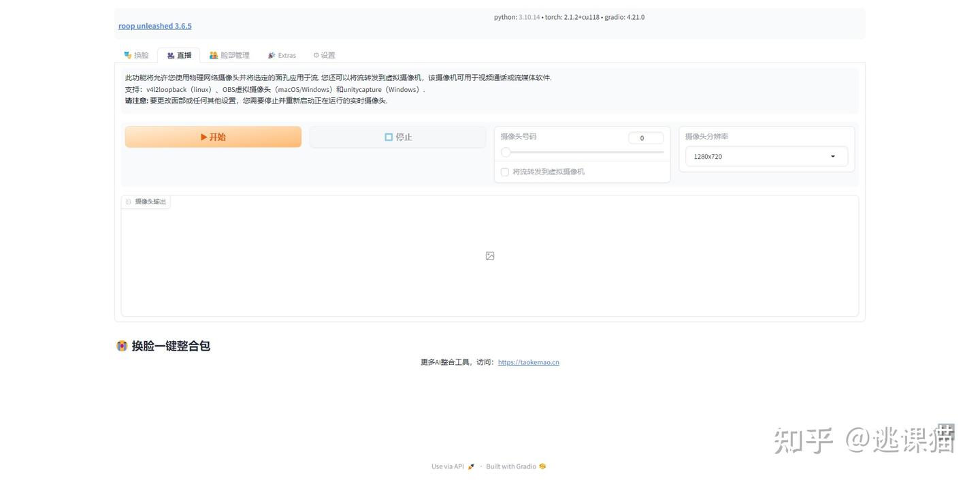Open the taokemao.cn link

pyautogui.click(x=529, y=362)
